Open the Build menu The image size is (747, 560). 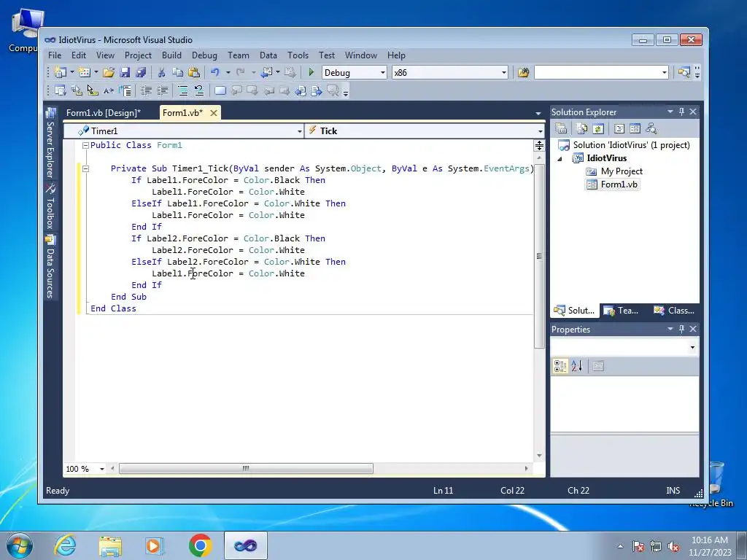pyautogui.click(x=171, y=55)
